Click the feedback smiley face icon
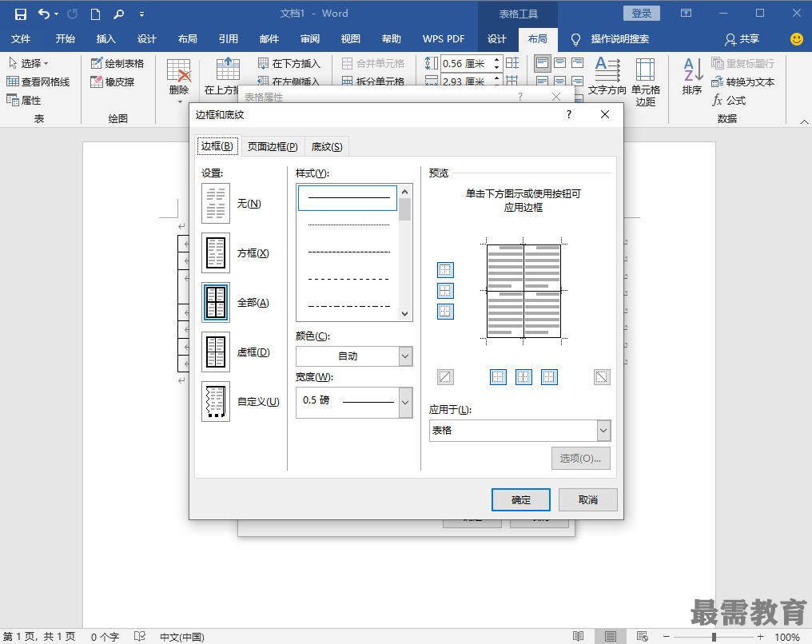The image size is (812, 644). coord(797,39)
